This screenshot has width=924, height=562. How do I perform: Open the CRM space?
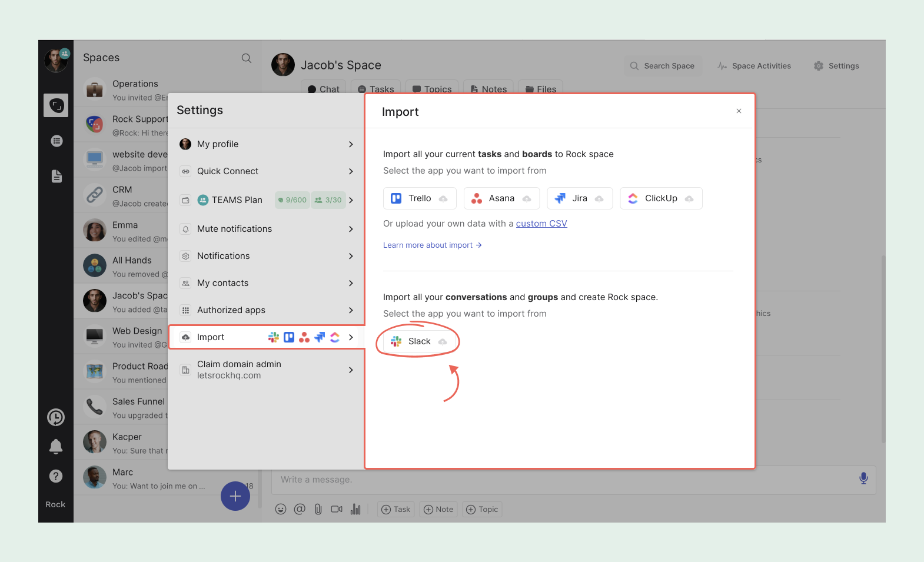click(x=121, y=196)
